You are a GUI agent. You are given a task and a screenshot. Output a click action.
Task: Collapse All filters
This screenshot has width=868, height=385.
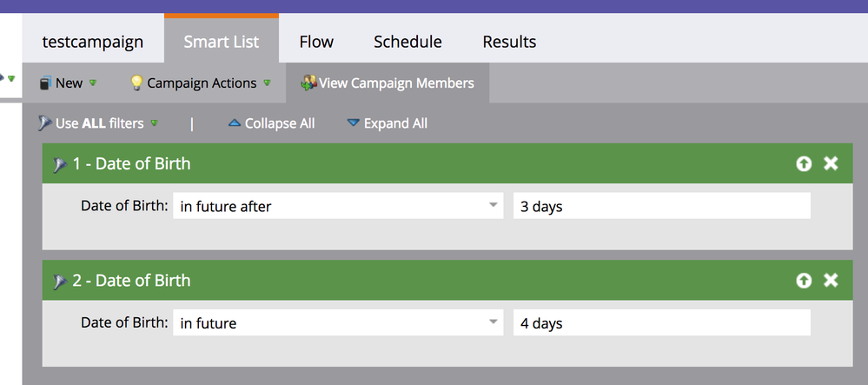[x=272, y=123]
